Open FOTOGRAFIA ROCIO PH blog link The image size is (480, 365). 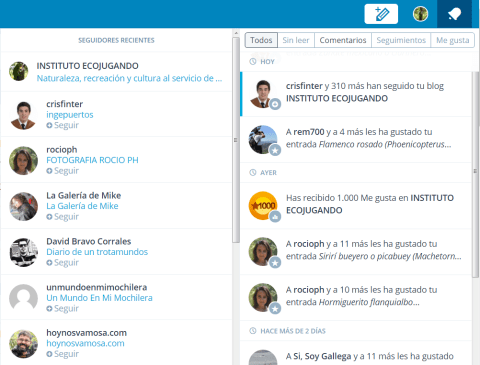pos(92,160)
